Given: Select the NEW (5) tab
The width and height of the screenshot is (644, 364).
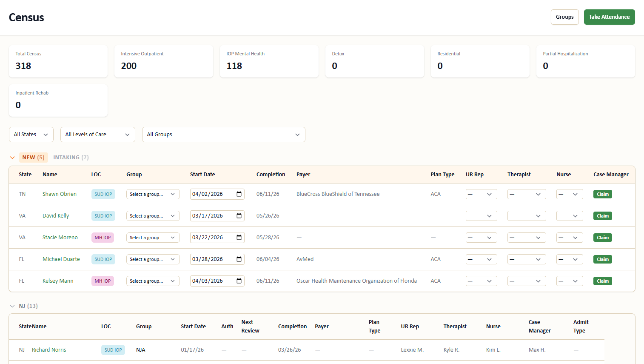Looking at the screenshot, I should [34, 157].
